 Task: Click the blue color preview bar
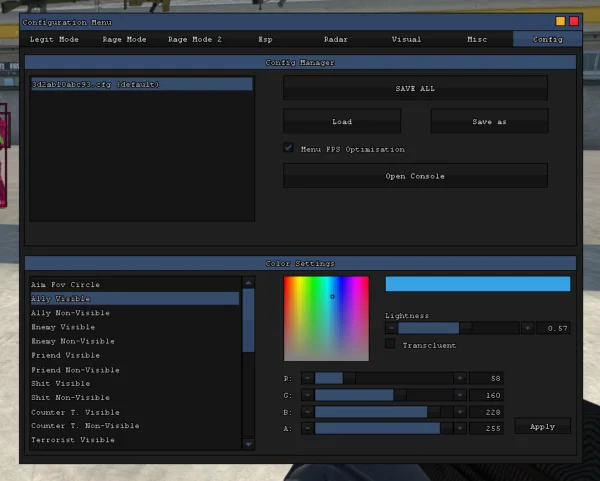(x=478, y=284)
